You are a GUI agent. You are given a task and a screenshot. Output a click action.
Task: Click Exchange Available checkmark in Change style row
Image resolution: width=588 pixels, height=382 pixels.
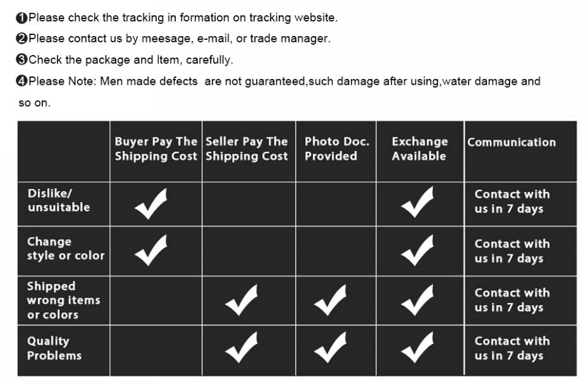pyautogui.click(x=417, y=250)
